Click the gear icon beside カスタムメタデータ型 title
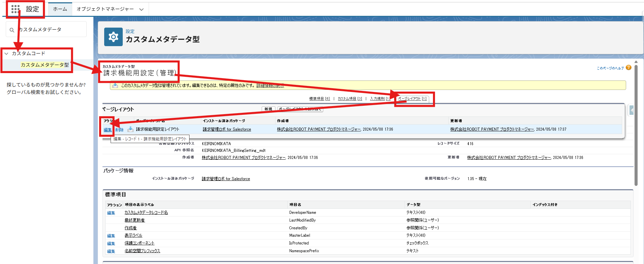Viewport: 644px width, 264px height. pyautogui.click(x=113, y=37)
